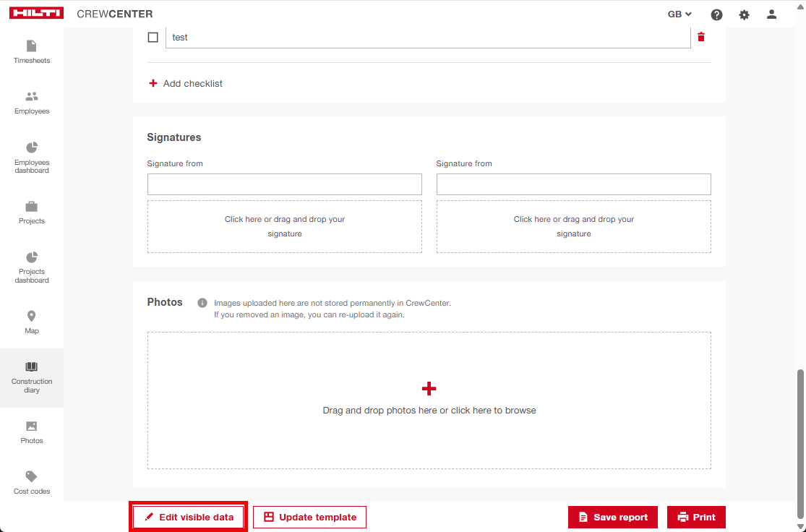Screen dimensions: 806x532
Task: Open the user account profile icon
Action: [x=771, y=14]
